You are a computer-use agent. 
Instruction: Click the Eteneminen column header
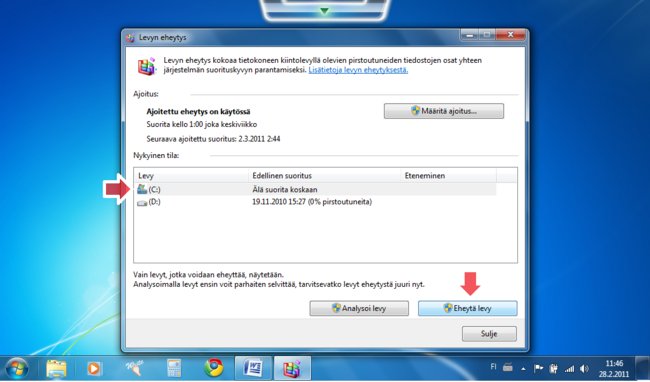point(449,176)
